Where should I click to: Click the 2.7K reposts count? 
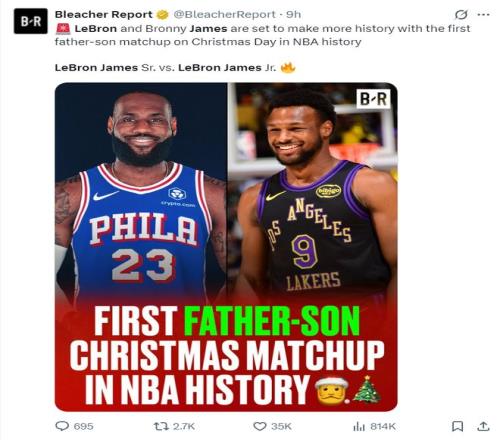click(184, 426)
